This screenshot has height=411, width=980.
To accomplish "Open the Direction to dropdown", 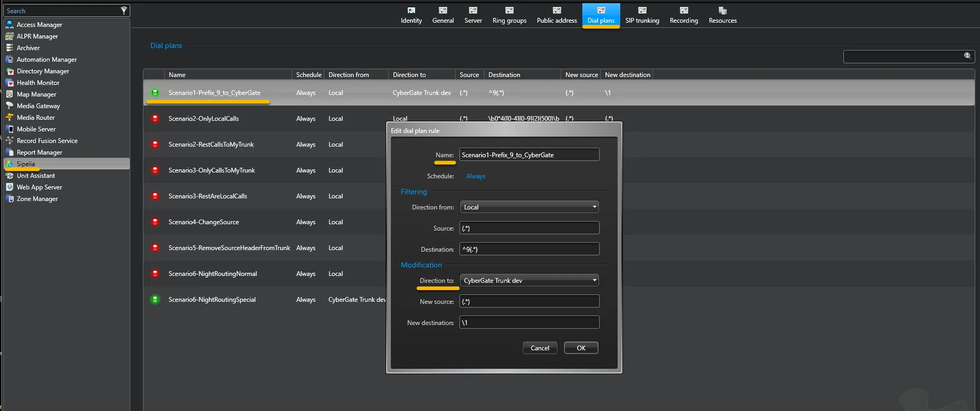I will coord(530,280).
